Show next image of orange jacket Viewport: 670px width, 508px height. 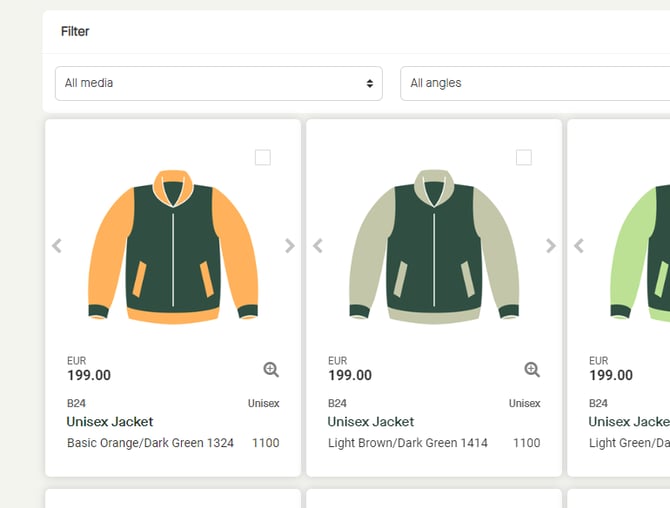[x=289, y=246]
